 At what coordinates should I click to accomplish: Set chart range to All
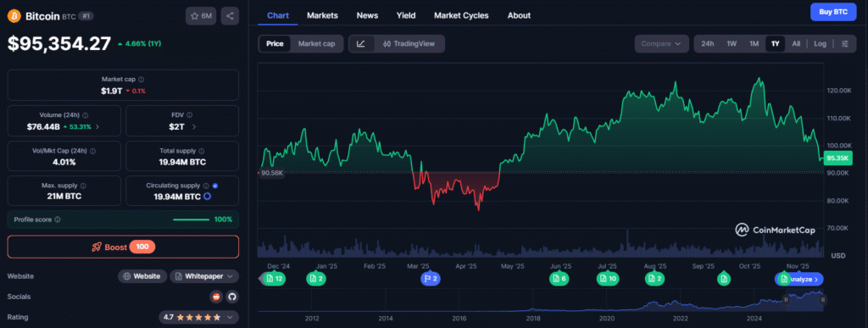point(796,44)
